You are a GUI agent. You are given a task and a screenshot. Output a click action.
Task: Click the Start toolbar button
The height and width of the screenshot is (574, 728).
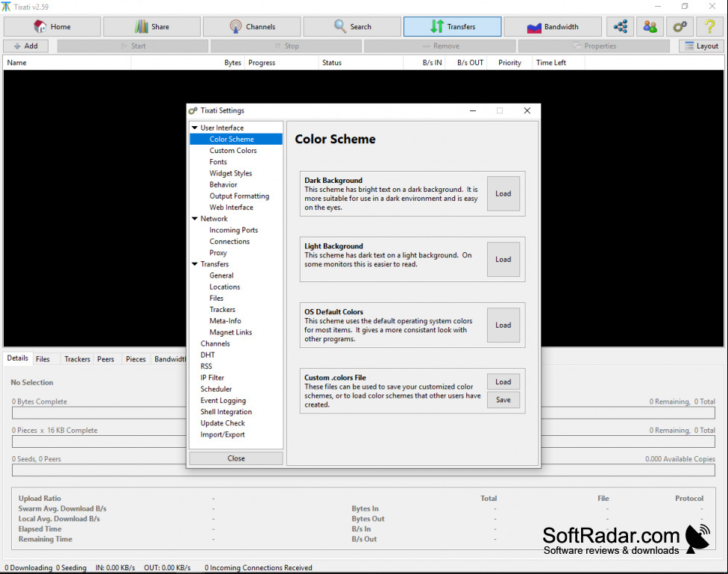click(133, 46)
